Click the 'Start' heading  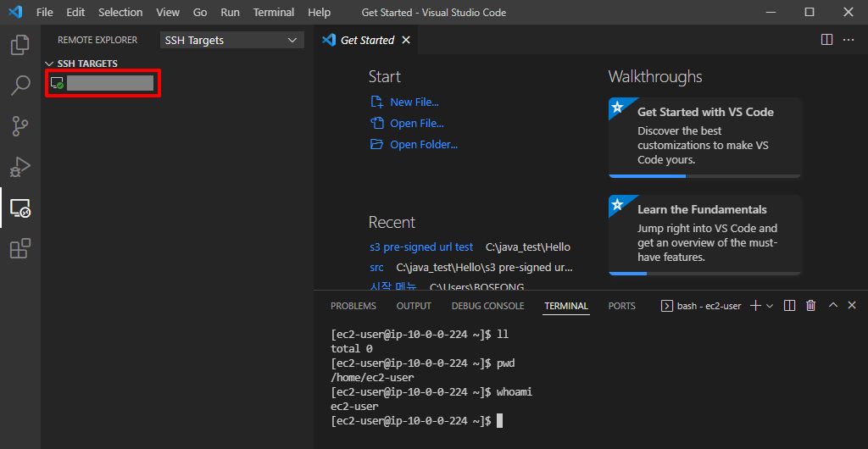click(385, 77)
